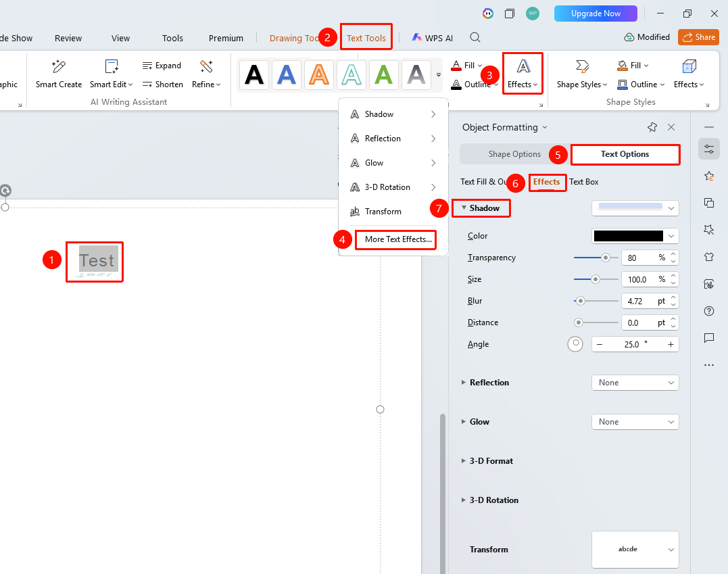
Task: Open 3-D Rotation submenu
Action: click(x=393, y=187)
